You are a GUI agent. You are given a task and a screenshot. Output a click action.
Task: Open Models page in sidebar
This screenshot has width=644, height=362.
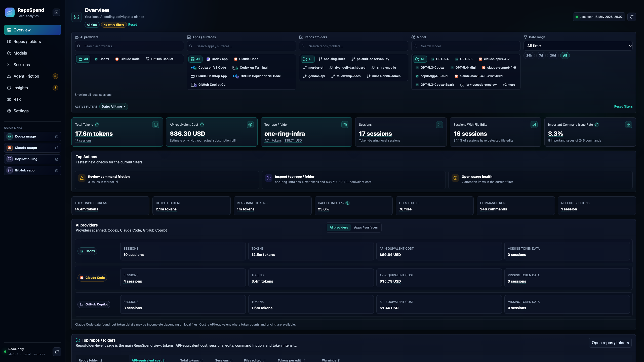[x=32, y=53]
